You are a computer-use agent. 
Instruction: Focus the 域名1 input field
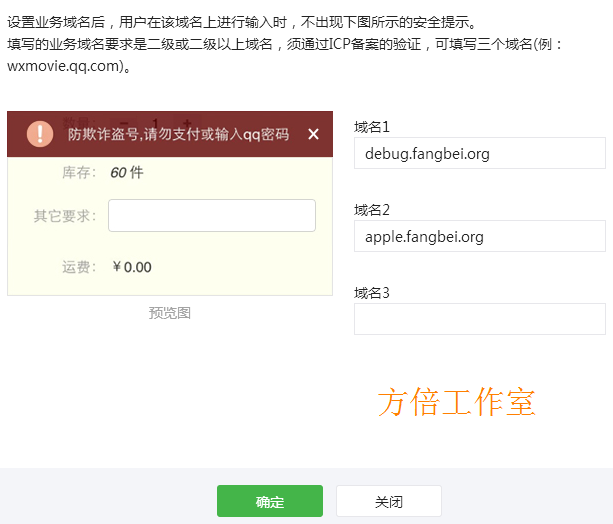(479, 153)
